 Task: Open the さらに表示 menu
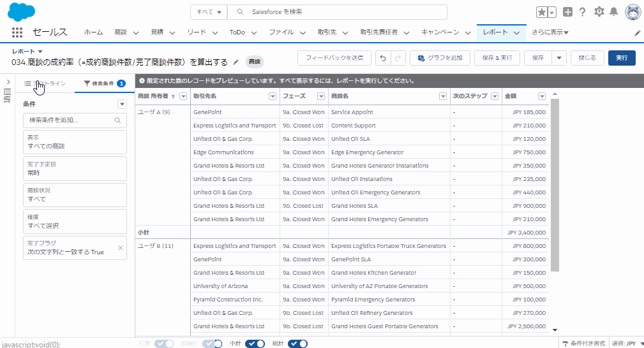pyautogui.click(x=550, y=32)
